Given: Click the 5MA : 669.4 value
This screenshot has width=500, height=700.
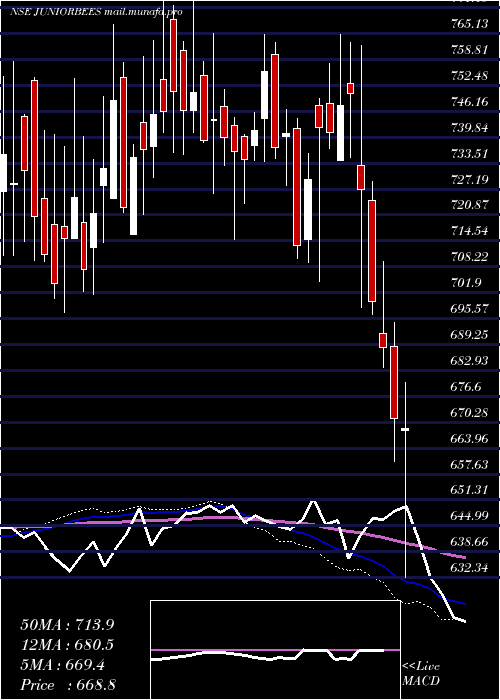Looking at the screenshot, I should (x=62, y=665).
